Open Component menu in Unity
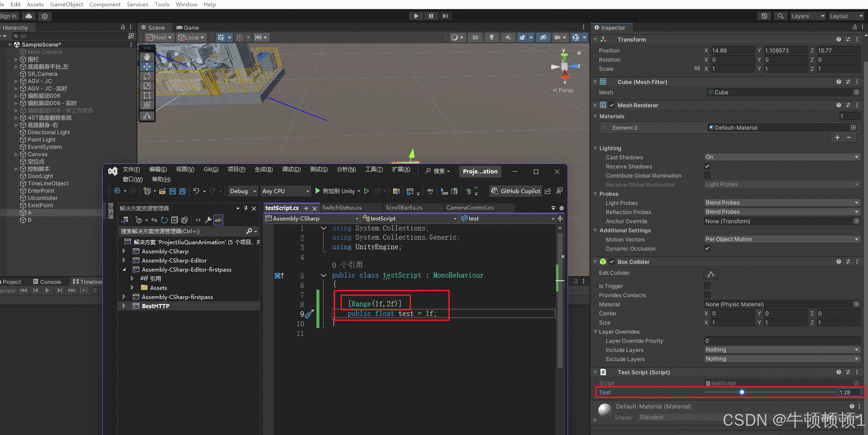The width and height of the screenshot is (868, 435). (x=105, y=5)
